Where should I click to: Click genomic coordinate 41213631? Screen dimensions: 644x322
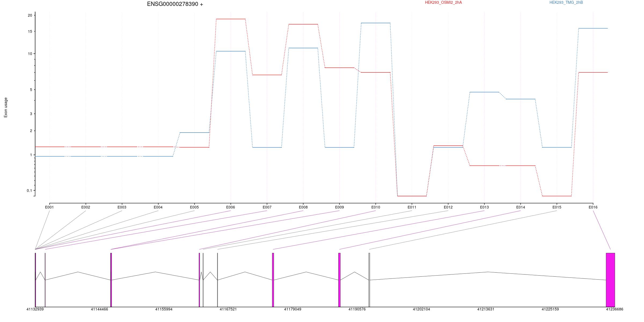coord(486,309)
